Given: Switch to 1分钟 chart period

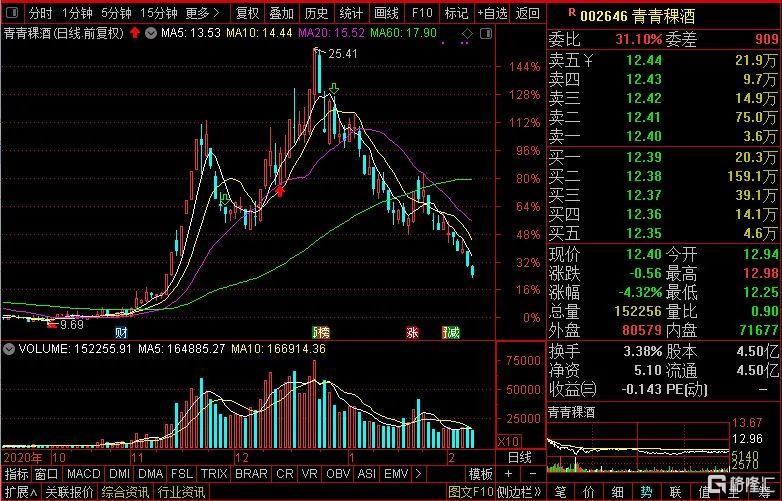Looking at the screenshot, I should coord(77,13).
